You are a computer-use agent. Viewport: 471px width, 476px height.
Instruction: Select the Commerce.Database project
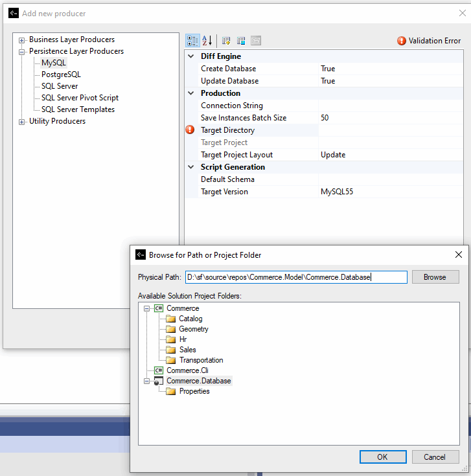[199, 381]
